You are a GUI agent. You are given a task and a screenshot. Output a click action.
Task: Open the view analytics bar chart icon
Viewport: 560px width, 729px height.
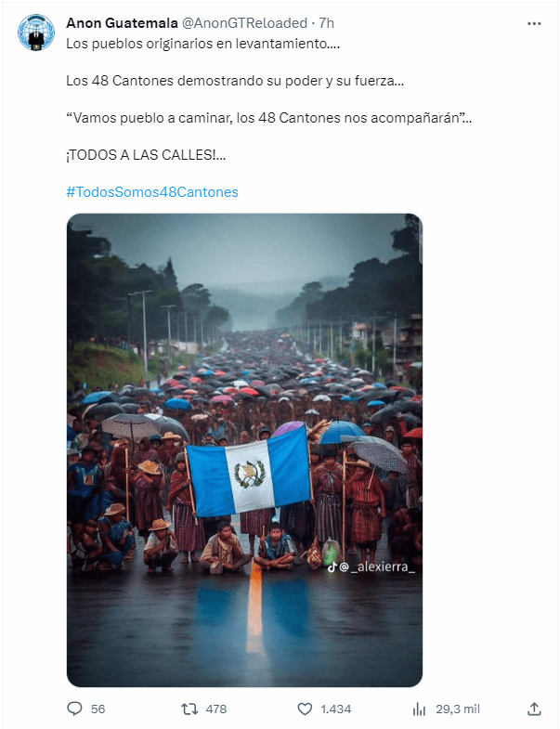pyautogui.click(x=419, y=709)
